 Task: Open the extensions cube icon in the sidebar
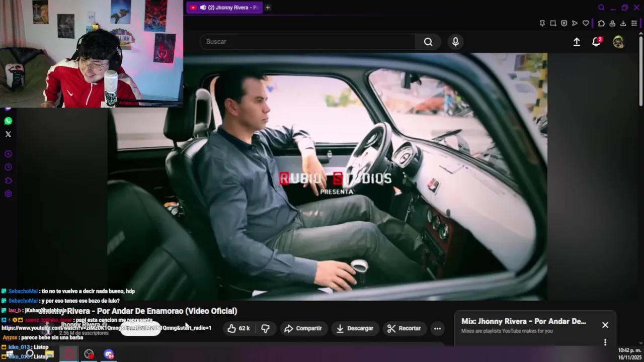click(x=8, y=180)
